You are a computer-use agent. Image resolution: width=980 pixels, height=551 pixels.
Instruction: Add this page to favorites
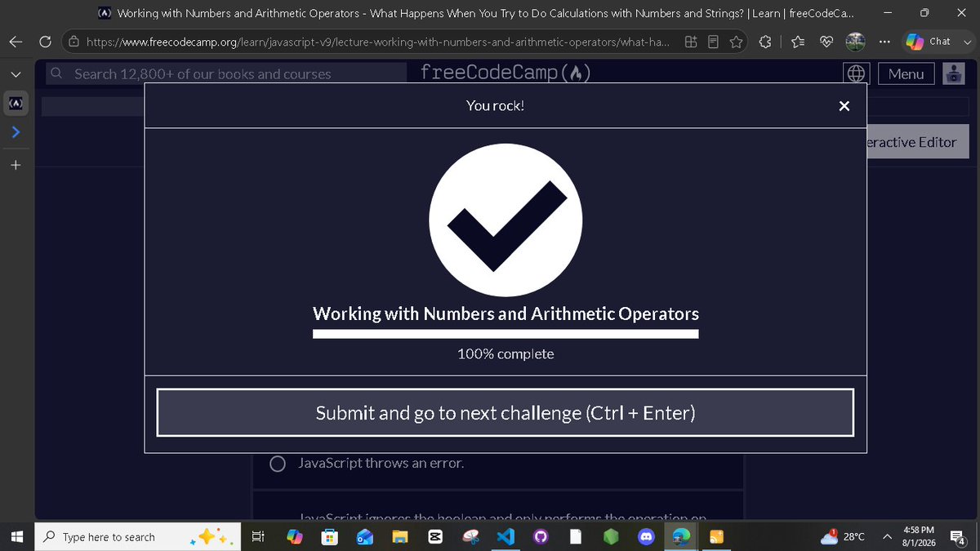tap(737, 42)
